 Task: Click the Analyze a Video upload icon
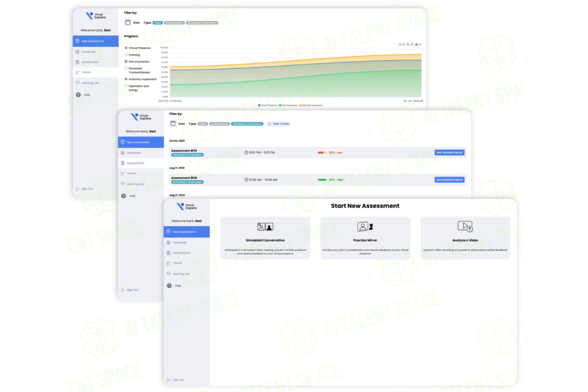(x=465, y=227)
